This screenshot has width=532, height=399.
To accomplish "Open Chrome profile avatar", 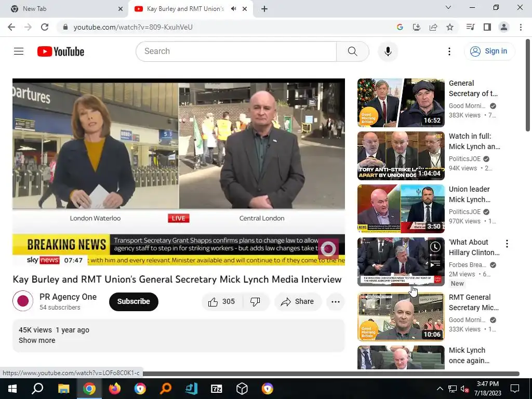I will click(x=504, y=27).
